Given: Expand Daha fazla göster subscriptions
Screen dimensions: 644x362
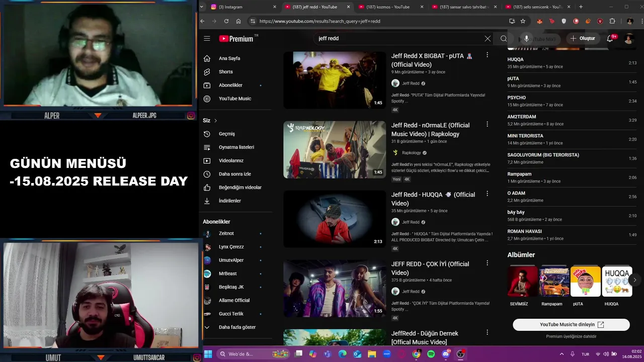Looking at the screenshot, I should click(237, 327).
